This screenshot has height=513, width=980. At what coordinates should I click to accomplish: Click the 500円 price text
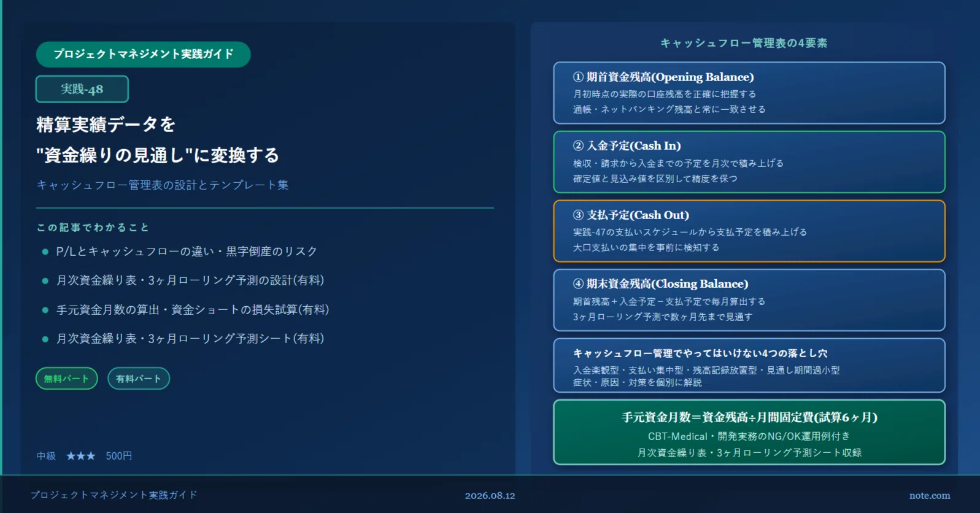click(119, 456)
